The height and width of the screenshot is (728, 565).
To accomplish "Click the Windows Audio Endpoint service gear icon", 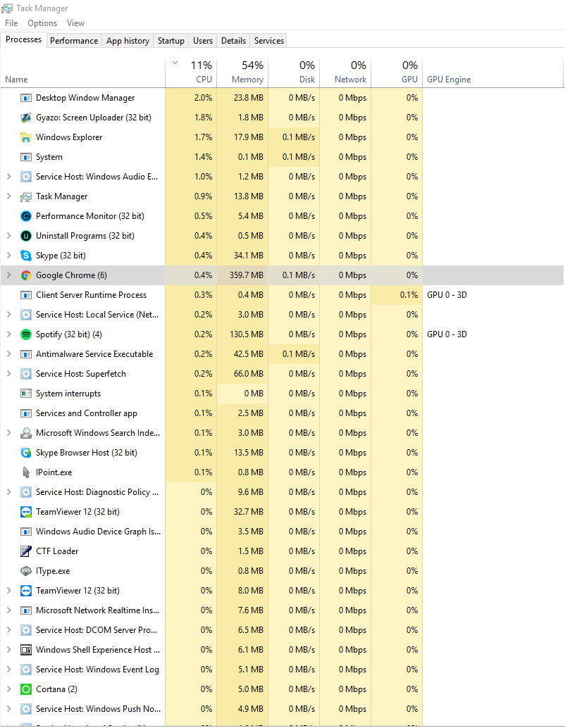I will 26,177.
